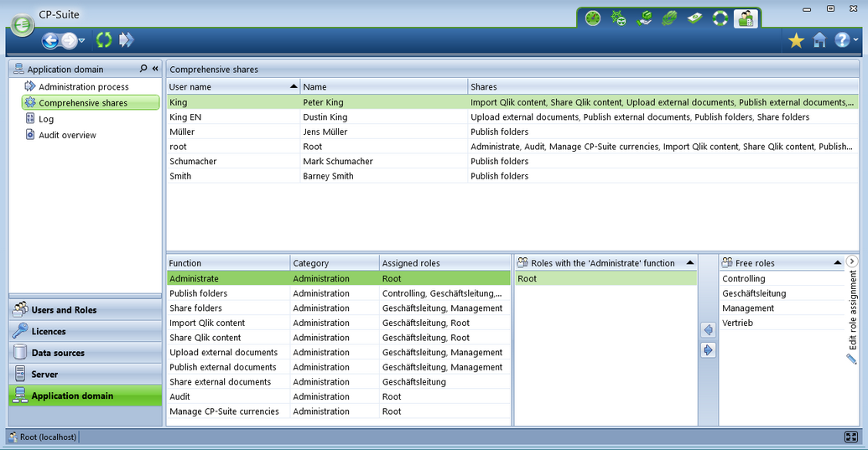Assign role with the left arrow button
The height and width of the screenshot is (450, 868).
click(708, 330)
